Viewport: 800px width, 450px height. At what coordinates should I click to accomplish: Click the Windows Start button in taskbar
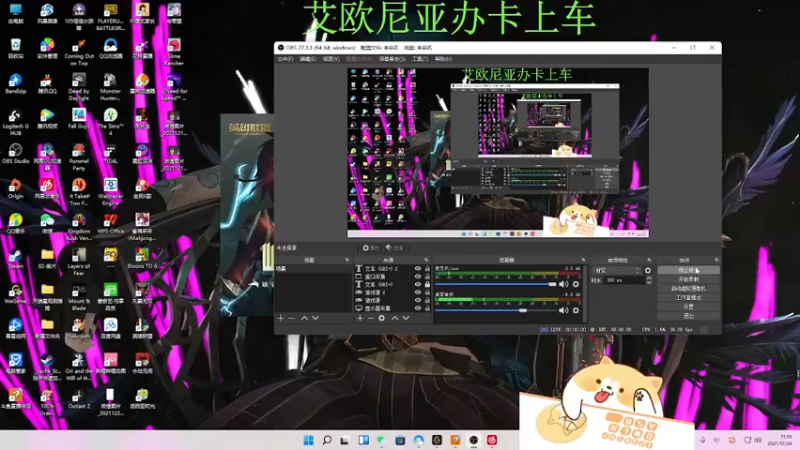pyautogui.click(x=308, y=440)
